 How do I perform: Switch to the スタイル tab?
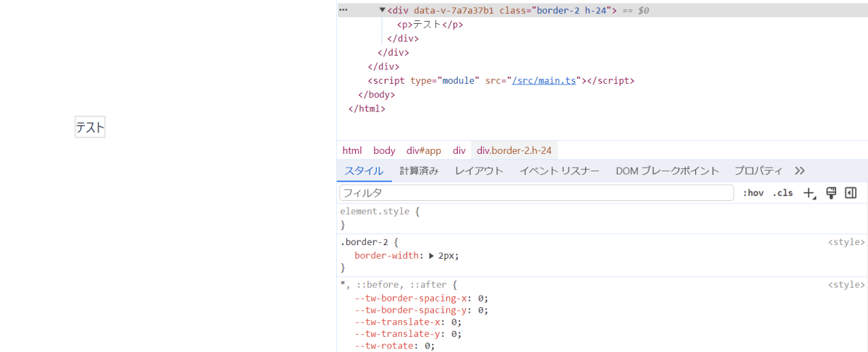tap(364, 171)
